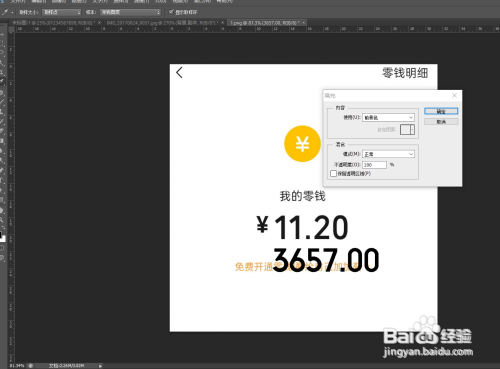Confirm the Fill dialog with 确定
The image size is (500, 369).
coord(441,111)
